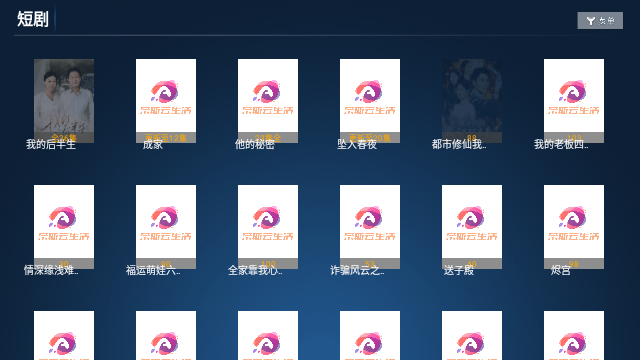Image resolution: width=640 pixels, height=360 pixels.
Task: Open the 我的后半生 drama poster
Action: point(64,101)
